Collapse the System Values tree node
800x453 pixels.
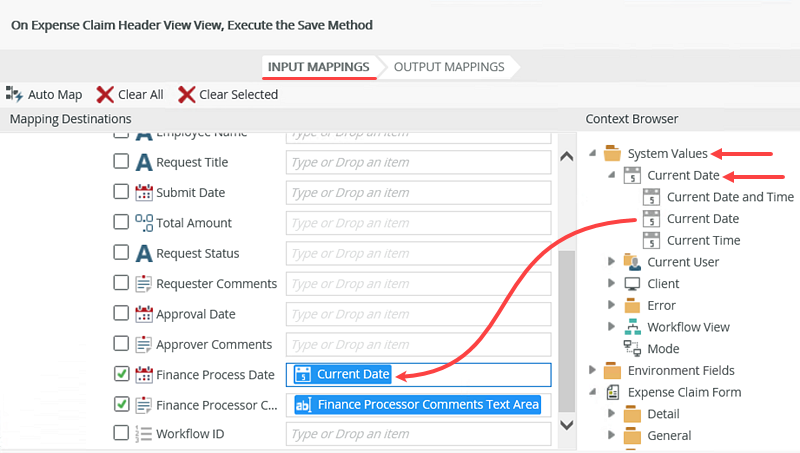point(592,154)
